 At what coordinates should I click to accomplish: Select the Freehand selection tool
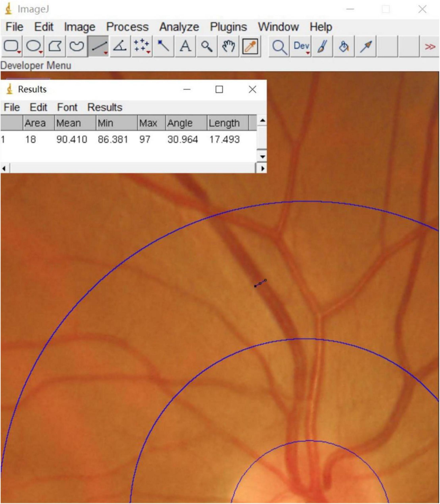[77, 46]
